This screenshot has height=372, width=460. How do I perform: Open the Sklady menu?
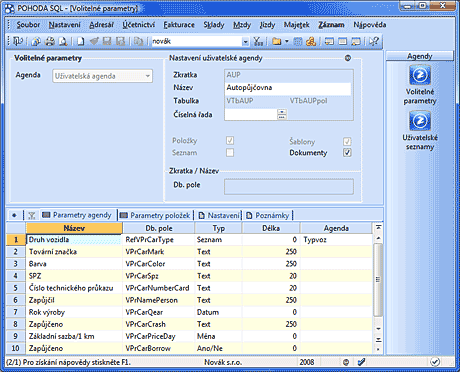pos(214,25)
